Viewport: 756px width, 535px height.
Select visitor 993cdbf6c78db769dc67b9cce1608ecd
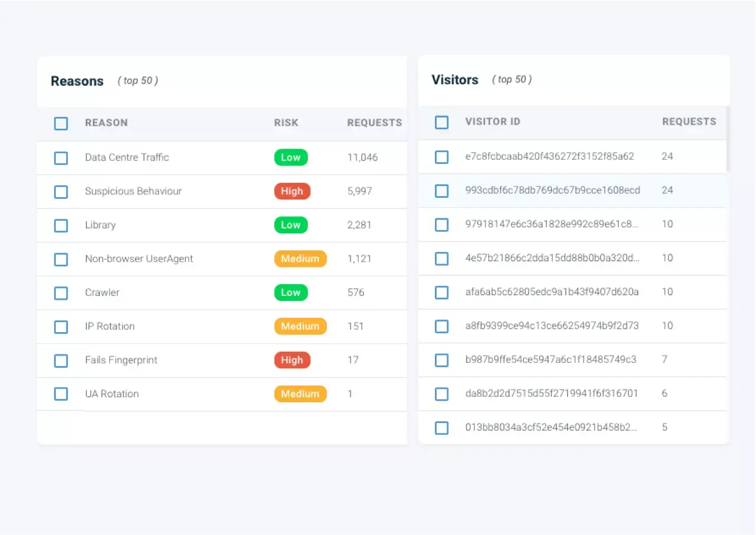(x=442, y=191)
